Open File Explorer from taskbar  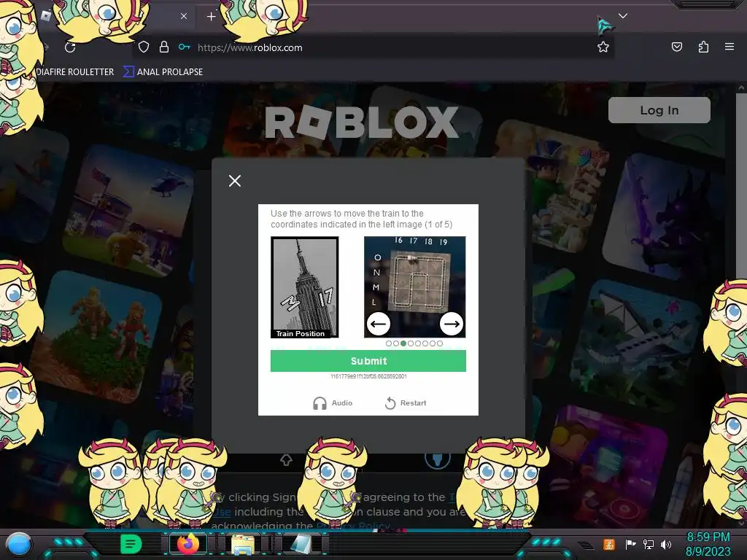pyautogui.click(x=242, y=545)
